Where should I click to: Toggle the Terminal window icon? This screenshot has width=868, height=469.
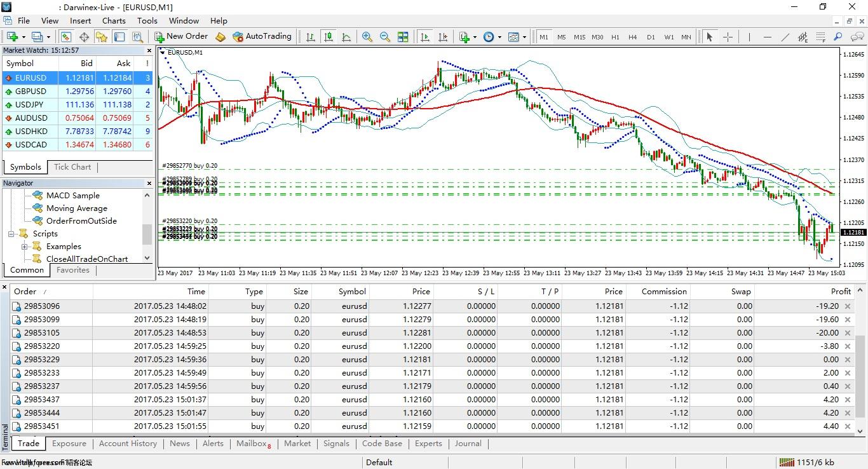(x=119, y=37)
